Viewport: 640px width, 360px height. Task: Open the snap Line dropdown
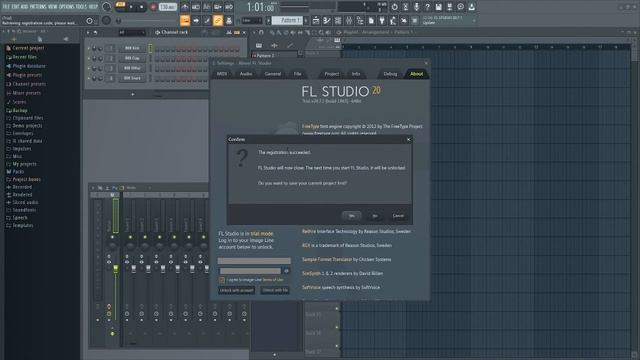[251, 20]
